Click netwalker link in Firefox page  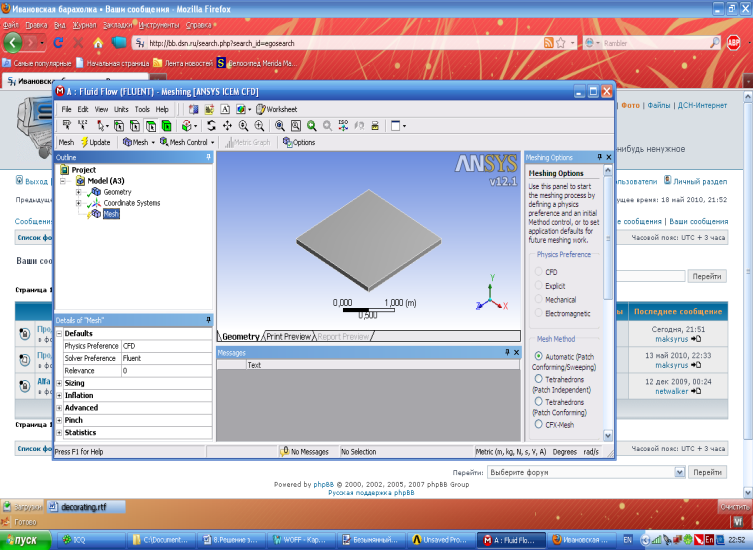pyautogui.click(x=671, y=391)
